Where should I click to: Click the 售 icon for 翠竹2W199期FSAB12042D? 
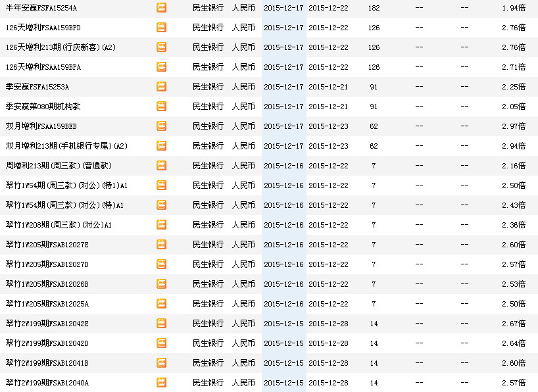point(161,343)
